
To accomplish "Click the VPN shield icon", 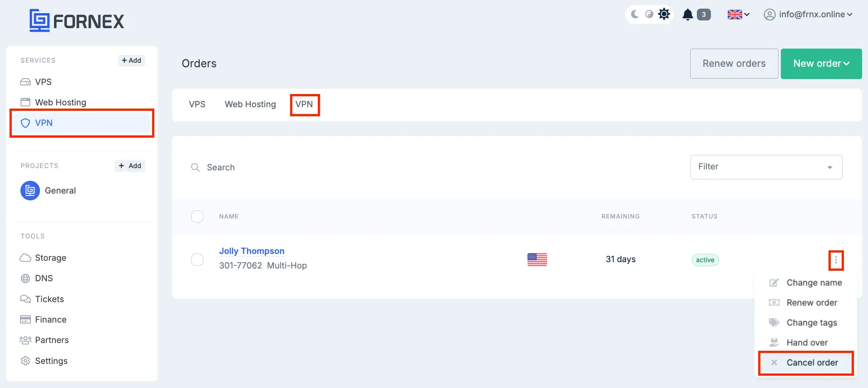I will click(25, 123).
